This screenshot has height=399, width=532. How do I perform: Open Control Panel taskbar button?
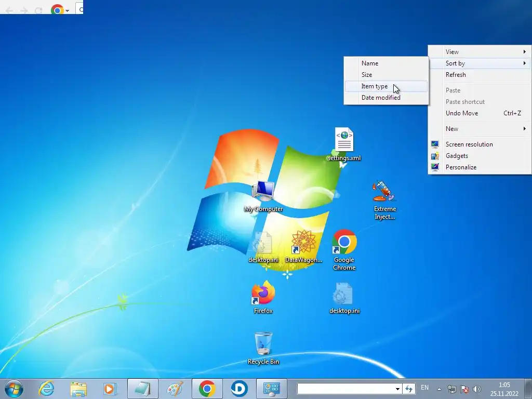coord(271,389)
